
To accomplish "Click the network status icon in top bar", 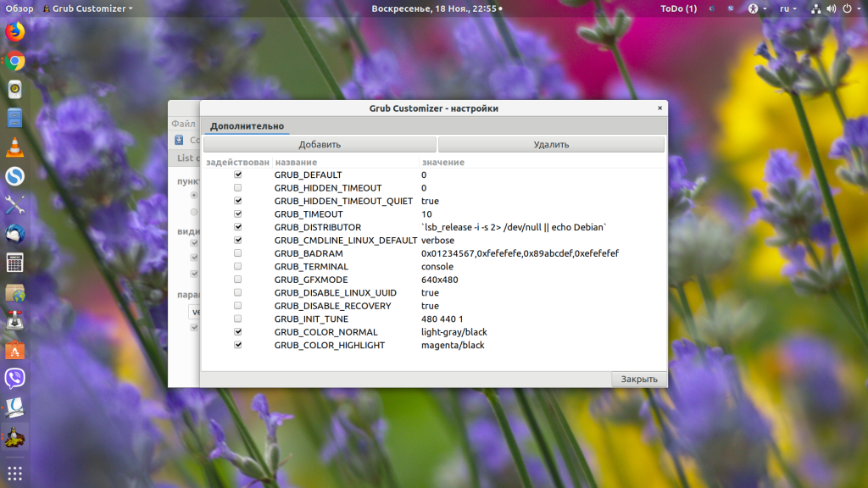I will coord(815,8).
